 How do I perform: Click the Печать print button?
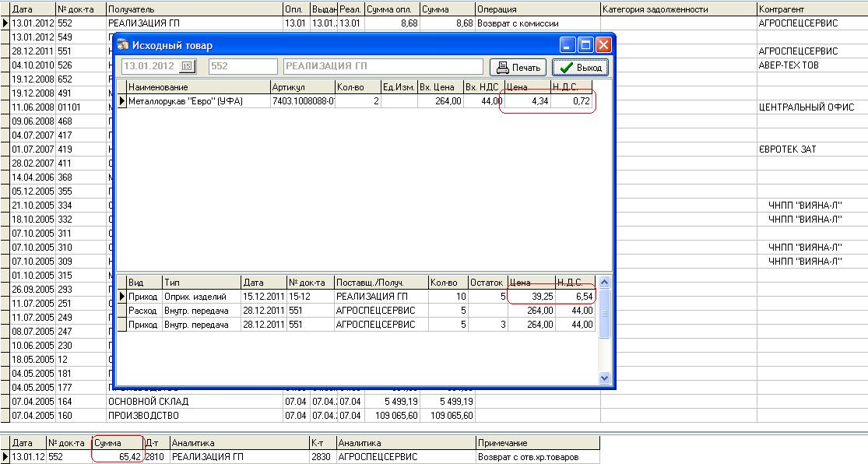[x=518, y=67]
